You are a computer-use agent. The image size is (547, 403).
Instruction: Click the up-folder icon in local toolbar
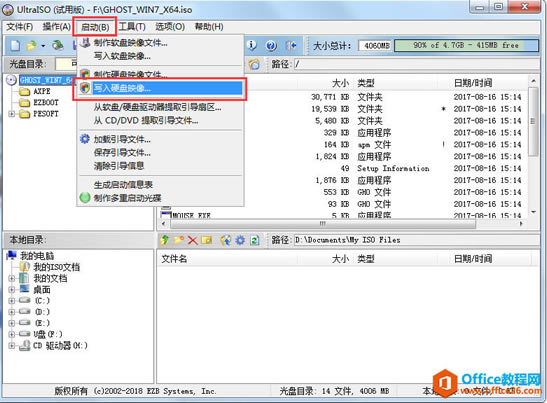(x=164, y=240)
